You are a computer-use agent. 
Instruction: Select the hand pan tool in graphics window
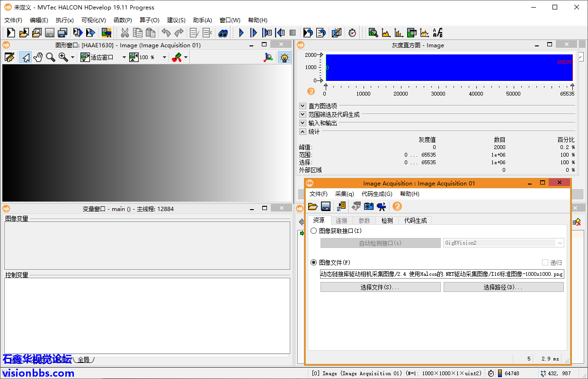[x=38, y=57]
